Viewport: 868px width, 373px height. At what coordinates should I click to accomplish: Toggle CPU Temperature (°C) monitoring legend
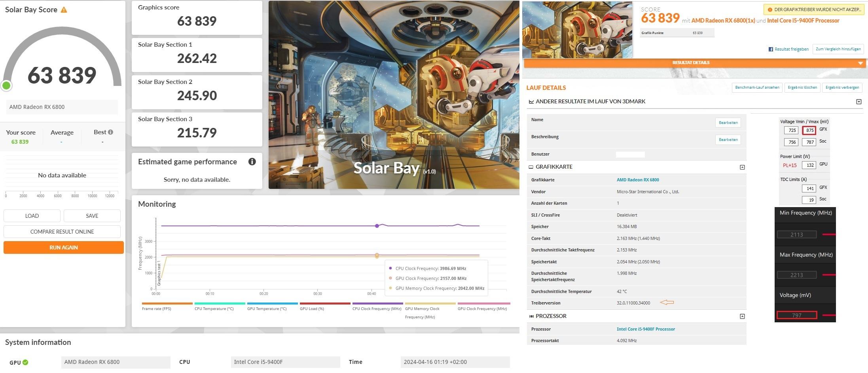220,306
